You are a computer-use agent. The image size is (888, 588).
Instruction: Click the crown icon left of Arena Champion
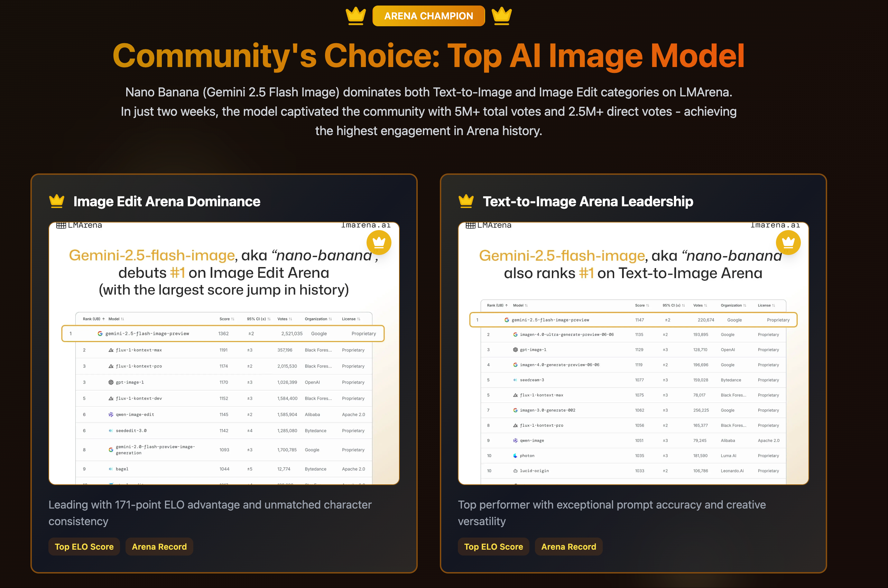click(x=355, y=16)
